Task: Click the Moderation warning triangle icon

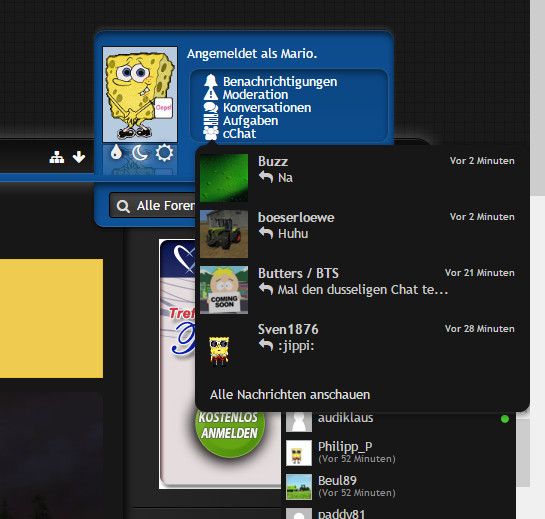Action: pyautogui.click(x=211, y=94)
